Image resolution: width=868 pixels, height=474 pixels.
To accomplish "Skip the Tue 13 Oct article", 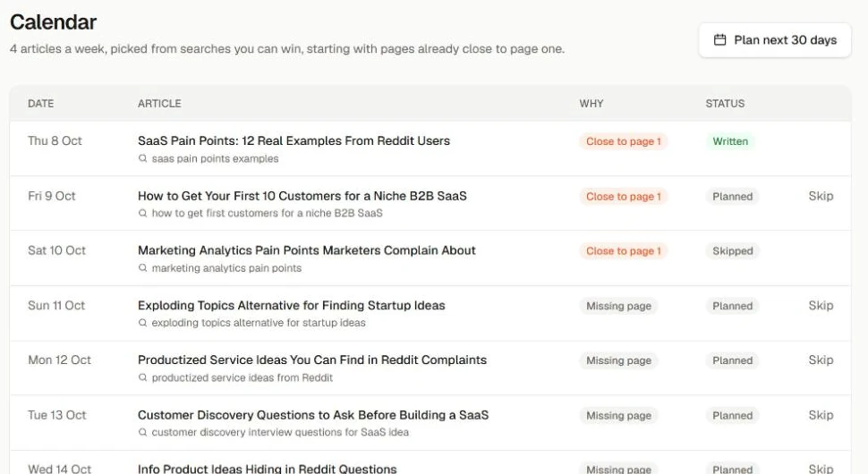I will (821, 415).
